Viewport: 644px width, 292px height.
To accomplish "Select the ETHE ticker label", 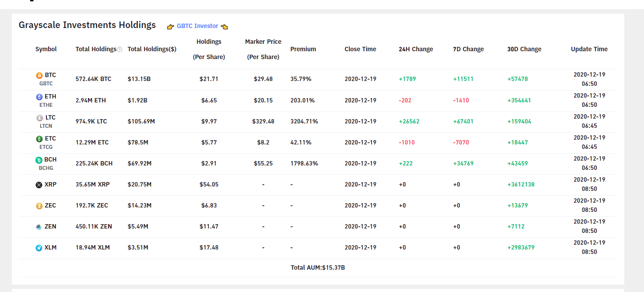I will tap(46, 105).
